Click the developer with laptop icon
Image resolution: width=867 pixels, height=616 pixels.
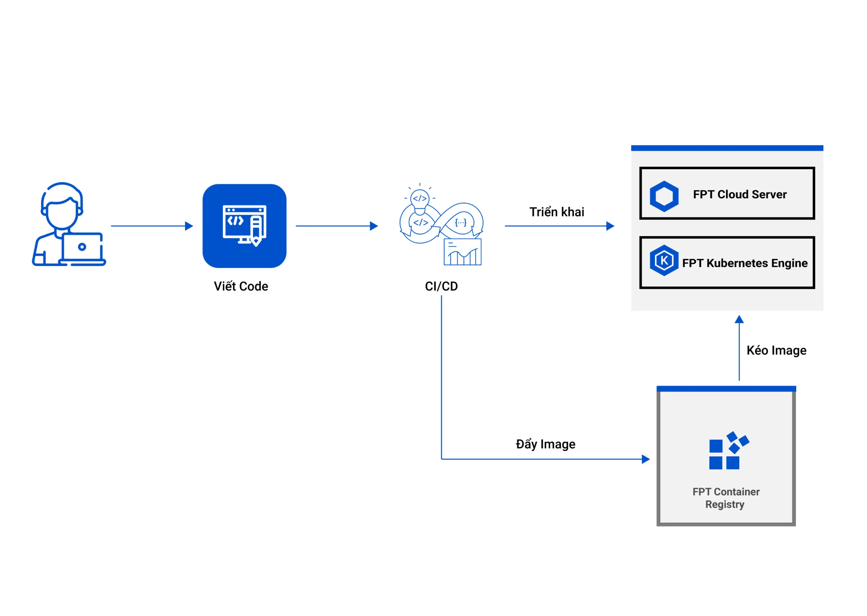point(69,224)
